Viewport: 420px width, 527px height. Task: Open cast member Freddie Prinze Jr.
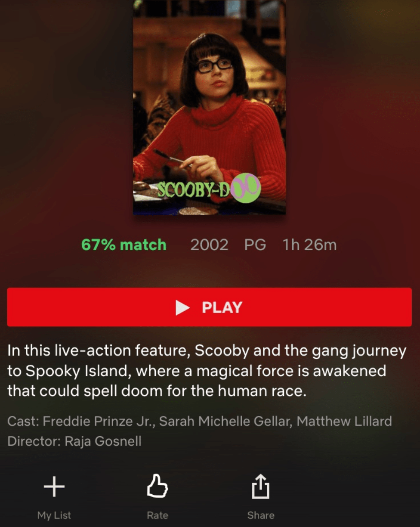(99, 421)
